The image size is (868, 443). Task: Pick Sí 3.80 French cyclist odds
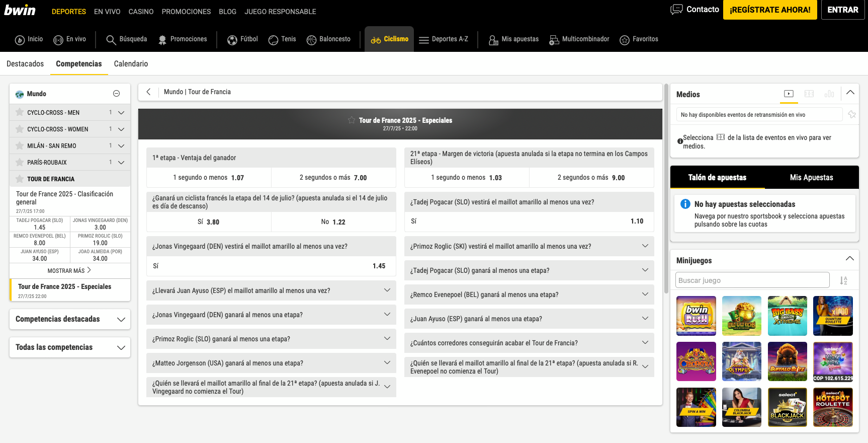(x=209, y=222)
